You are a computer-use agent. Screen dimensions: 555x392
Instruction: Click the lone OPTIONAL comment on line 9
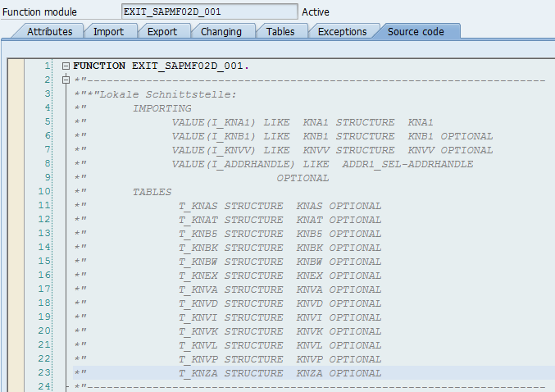pos(303,178)
